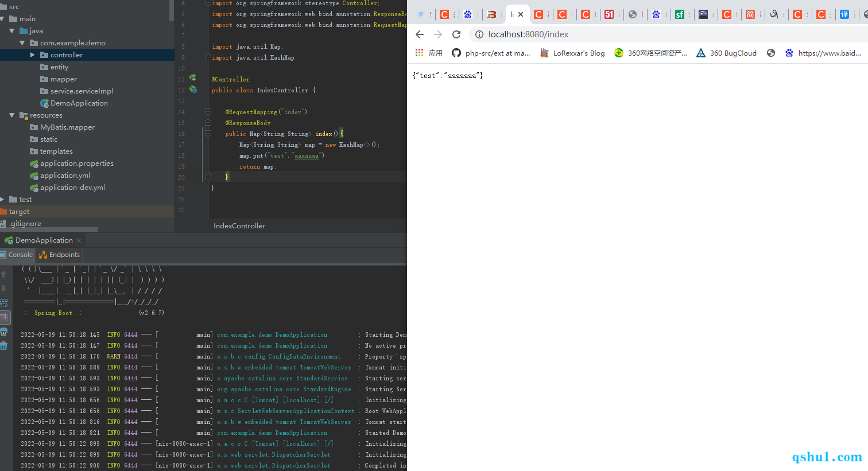Select the MyBatis.mapper folder
Viewport: 868px width, 471px height.
(x=63, y=127)
